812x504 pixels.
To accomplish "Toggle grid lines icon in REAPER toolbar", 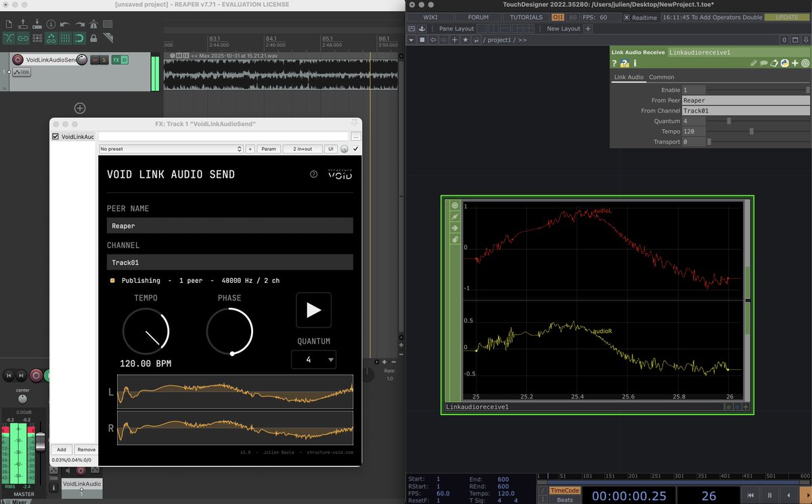I will pyautogui.click(x=66, y=39).
